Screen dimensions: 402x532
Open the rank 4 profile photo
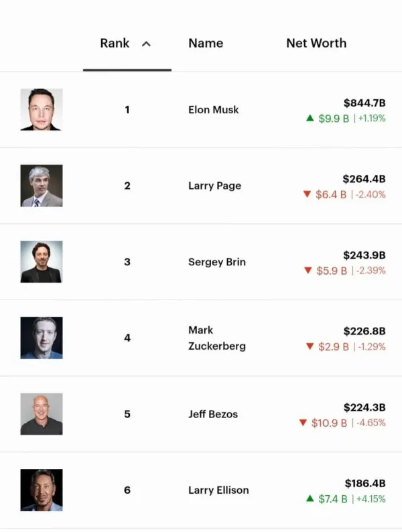coord(42,338)
